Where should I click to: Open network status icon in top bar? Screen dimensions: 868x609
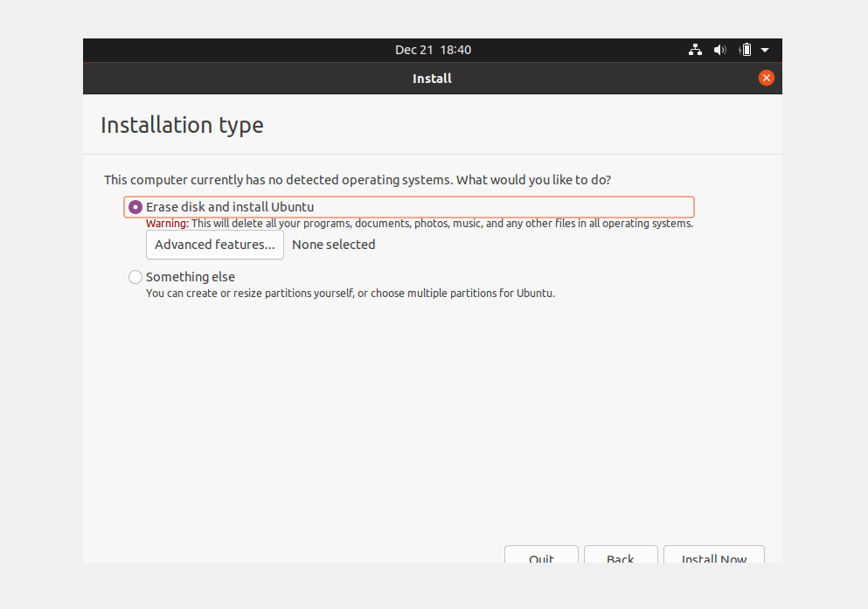coord(695,50)
